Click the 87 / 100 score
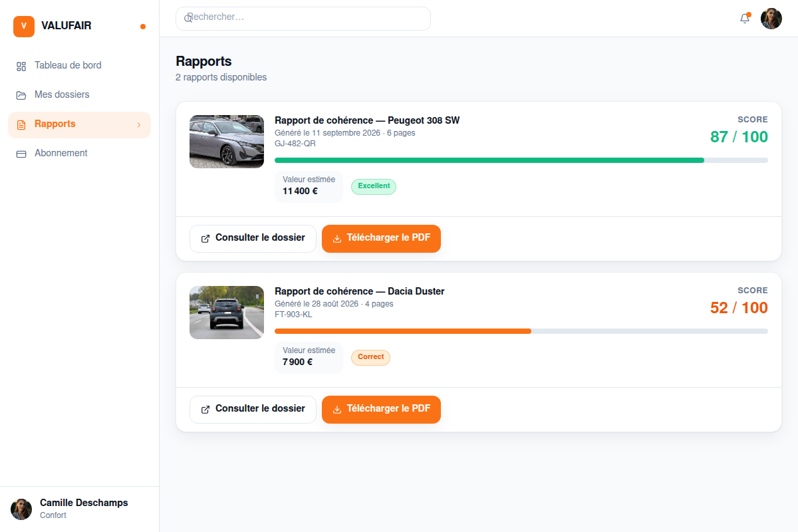Image resolution: width=798 pixels, height=532 pixels. tap(739, 138)
